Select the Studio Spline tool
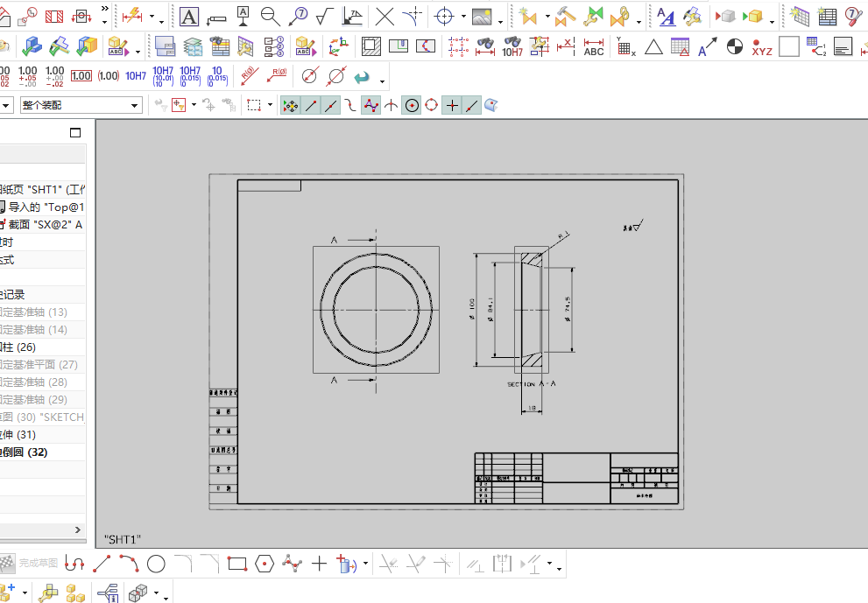868x603 pixels. point(292,564)
